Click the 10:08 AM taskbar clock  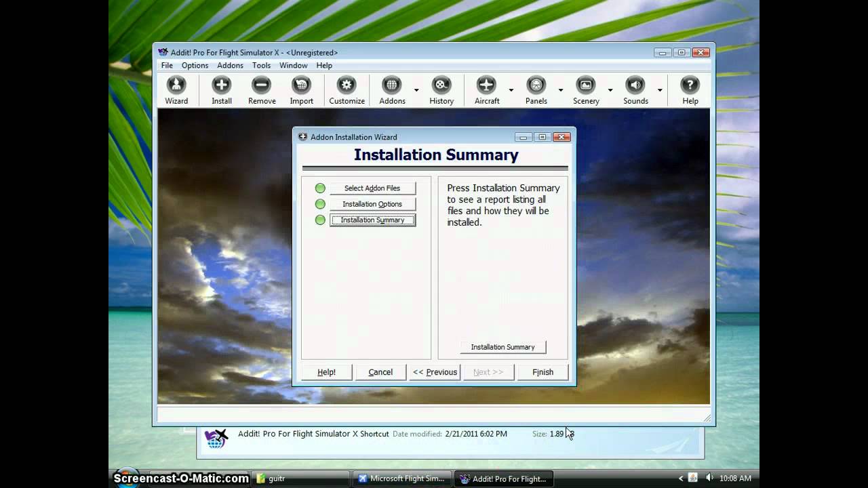[736, 479]
